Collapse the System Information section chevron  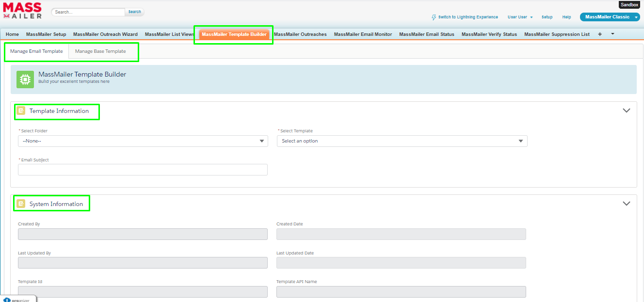pos(627,203)
